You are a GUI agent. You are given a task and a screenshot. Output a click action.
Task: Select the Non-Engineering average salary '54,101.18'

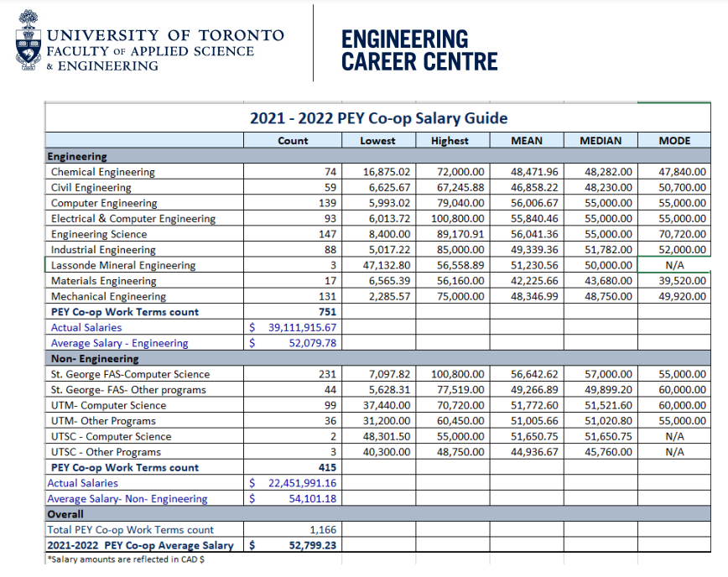[313, 498]
